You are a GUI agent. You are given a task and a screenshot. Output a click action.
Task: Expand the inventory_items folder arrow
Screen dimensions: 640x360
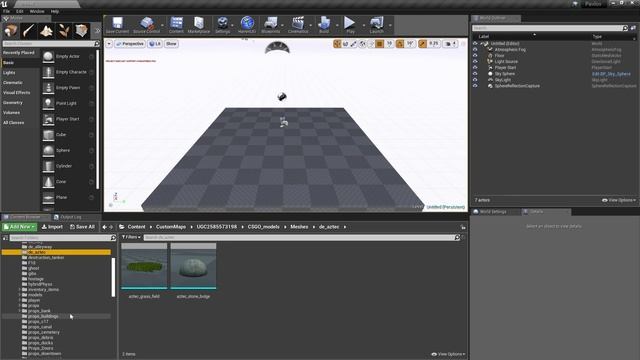(20, 290)
